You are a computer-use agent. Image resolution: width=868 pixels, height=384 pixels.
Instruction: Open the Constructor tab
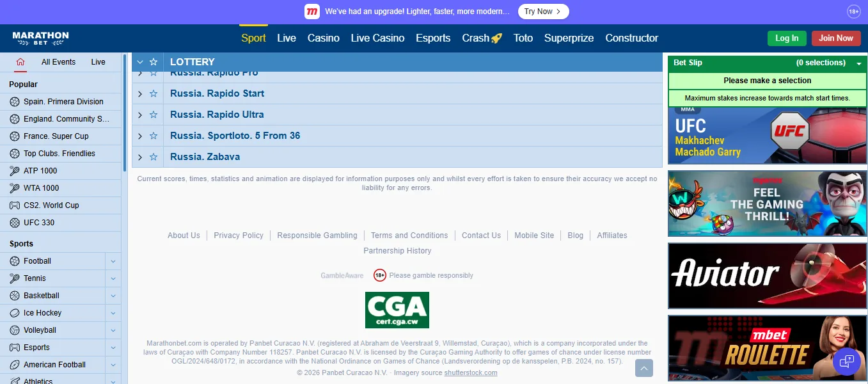tap(632, 38)
